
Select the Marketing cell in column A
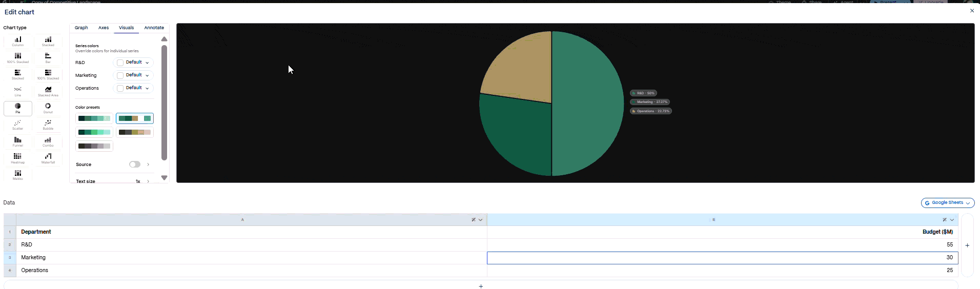click(x=252, y=258)
